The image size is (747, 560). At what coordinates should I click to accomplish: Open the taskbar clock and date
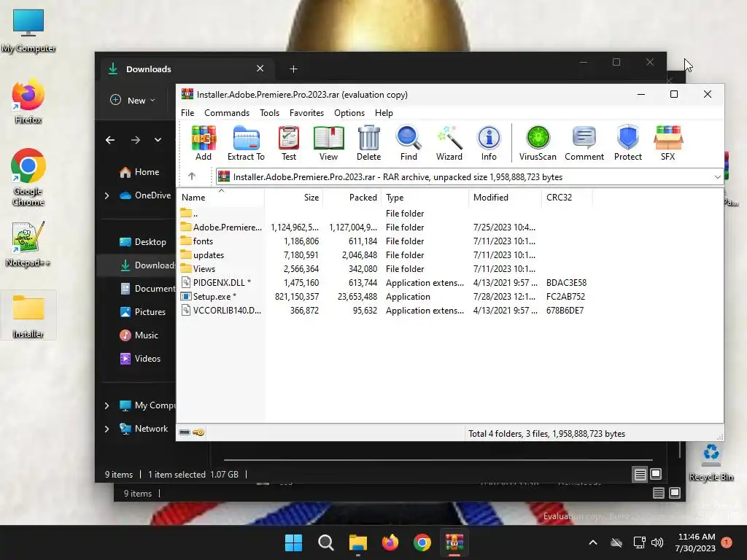click(x=695, y=542)
